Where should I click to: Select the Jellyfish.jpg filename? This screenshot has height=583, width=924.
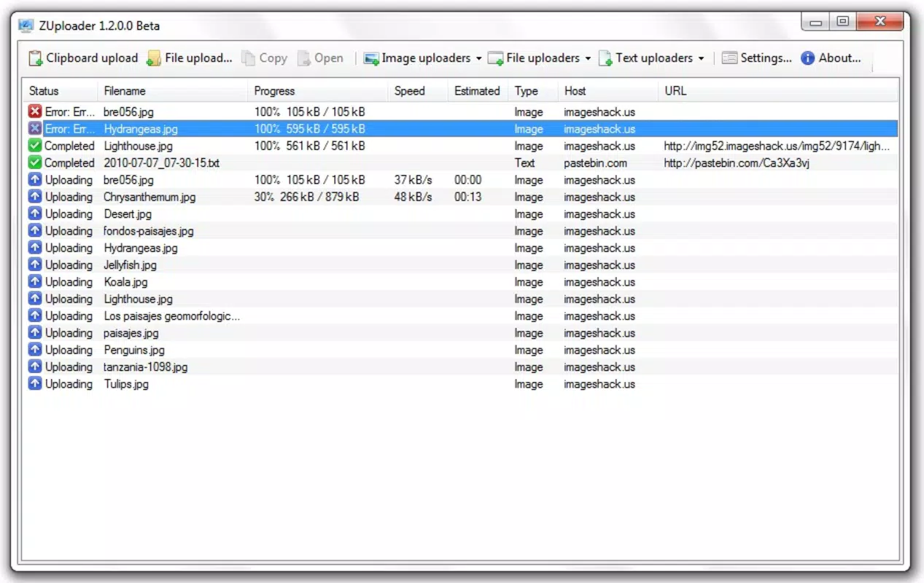(x=130, y=265)
